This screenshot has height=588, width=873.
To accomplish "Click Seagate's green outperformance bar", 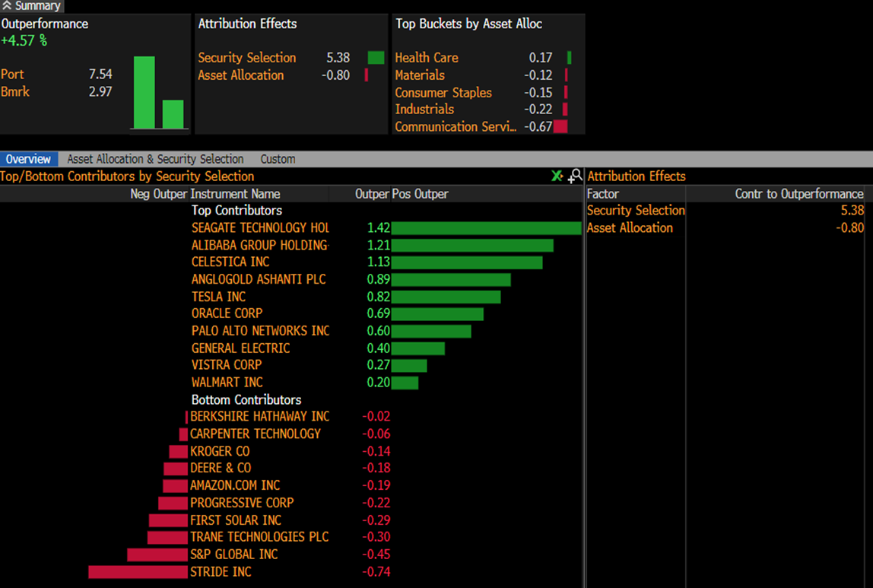I will click(x=486, y=228).
